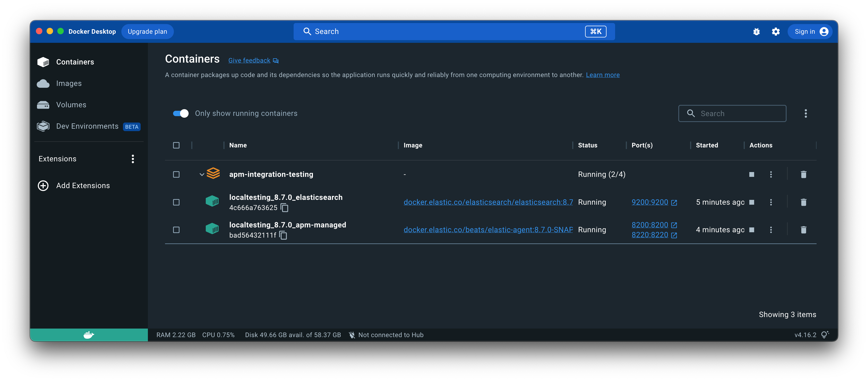Click the Docker whale status icon
The width and height of the screenshot is (868, 381).
point(89,335)
